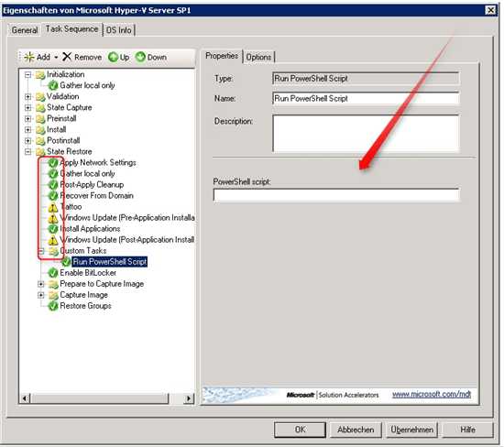Click the Postinstall folder icon

click(40, 141)
